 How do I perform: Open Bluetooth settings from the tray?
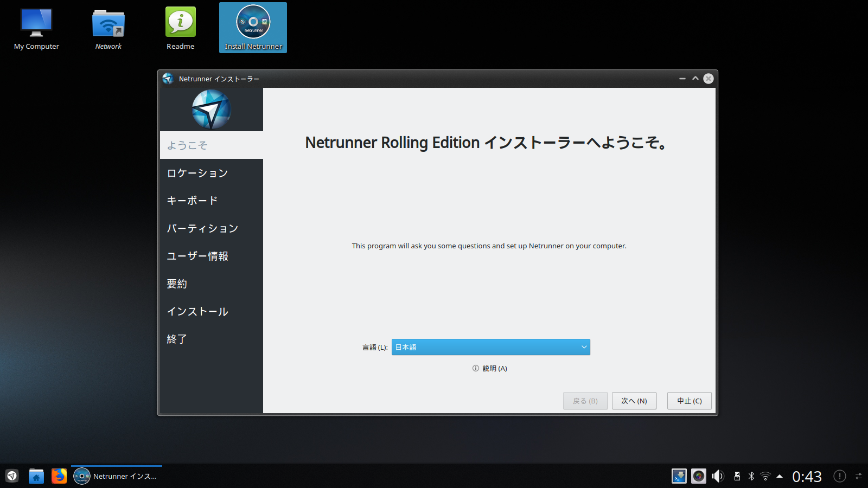(751, 476)
